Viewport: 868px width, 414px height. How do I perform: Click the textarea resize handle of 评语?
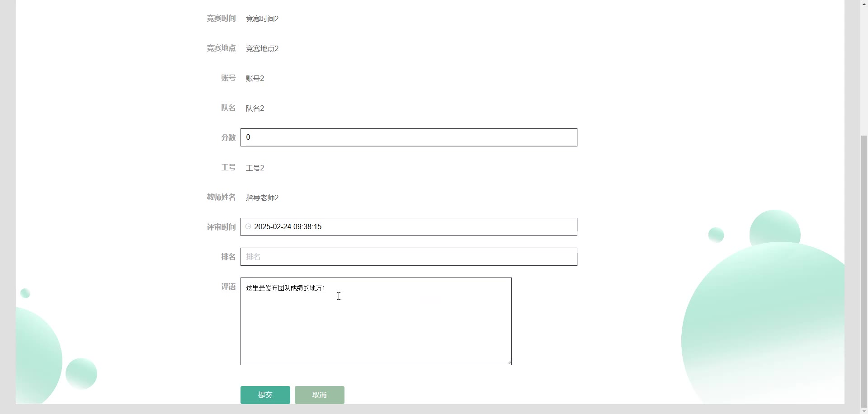point(509,362)
